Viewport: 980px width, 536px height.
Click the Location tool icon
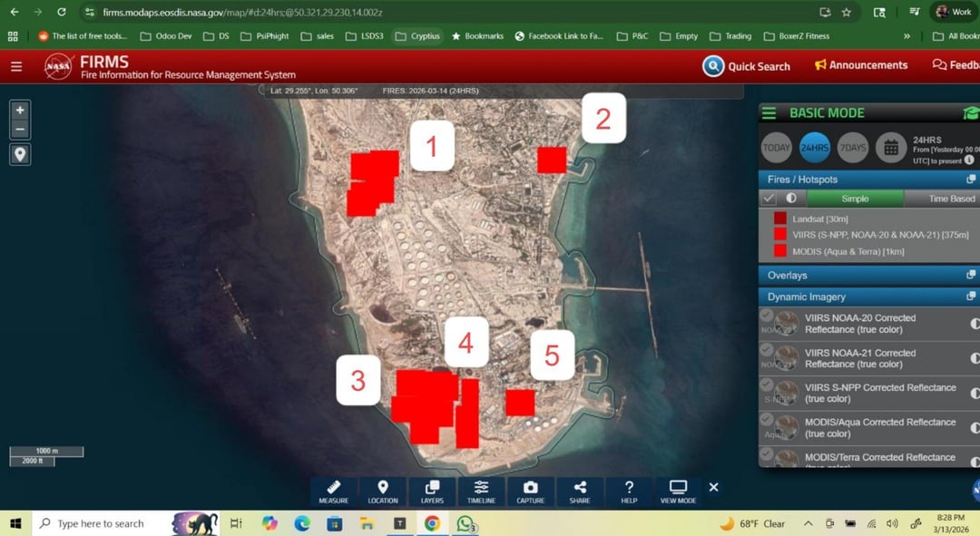[382, 490]
